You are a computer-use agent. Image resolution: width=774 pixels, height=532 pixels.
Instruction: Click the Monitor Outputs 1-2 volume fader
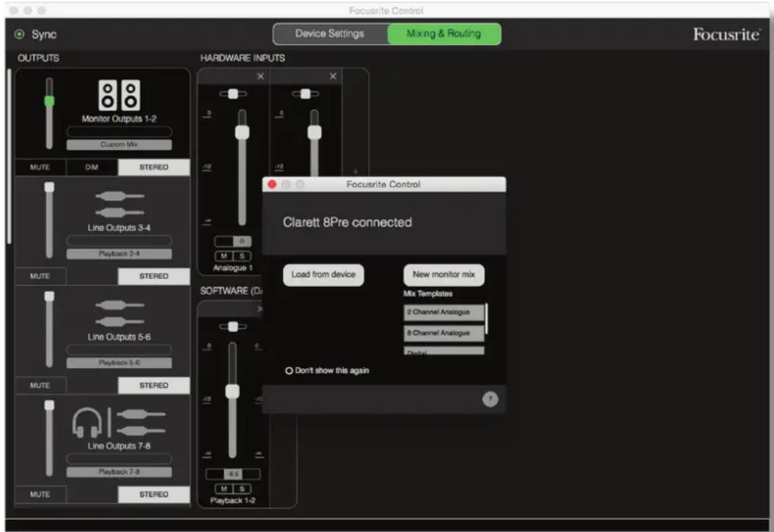49,101
